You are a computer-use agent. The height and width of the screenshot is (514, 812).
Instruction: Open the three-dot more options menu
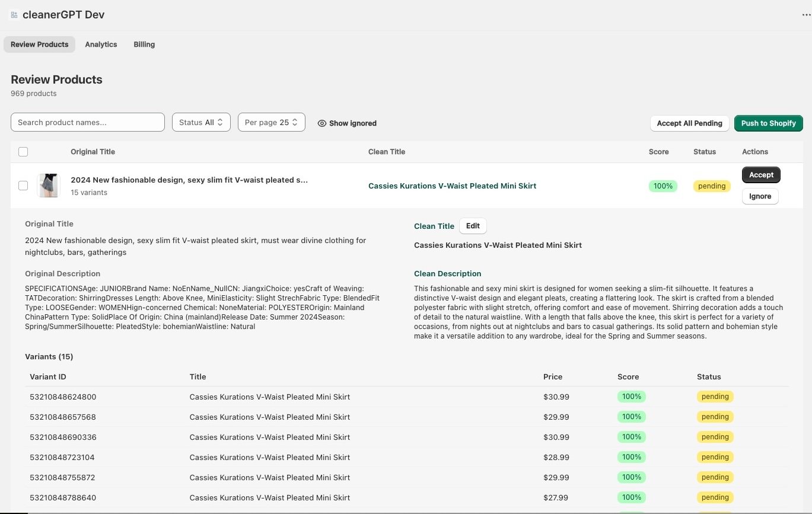pyautogui.click(x=806, y=15)
